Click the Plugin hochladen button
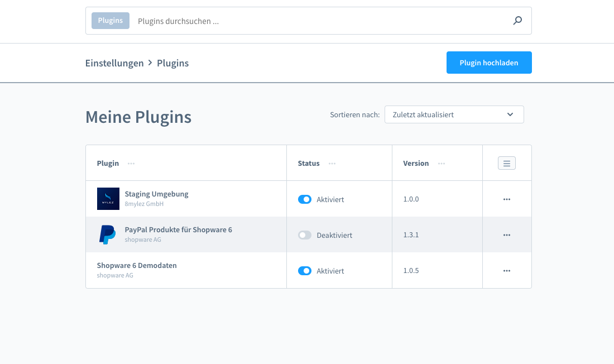 click(x=489, y=63)
